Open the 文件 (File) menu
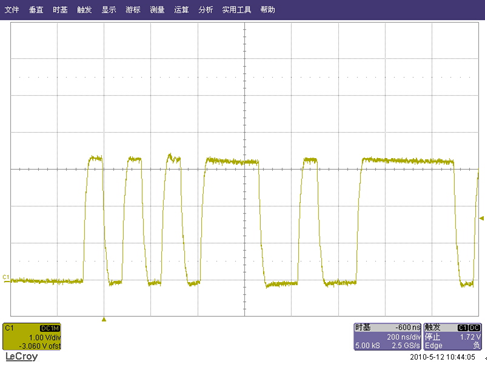 coord(12,10)
